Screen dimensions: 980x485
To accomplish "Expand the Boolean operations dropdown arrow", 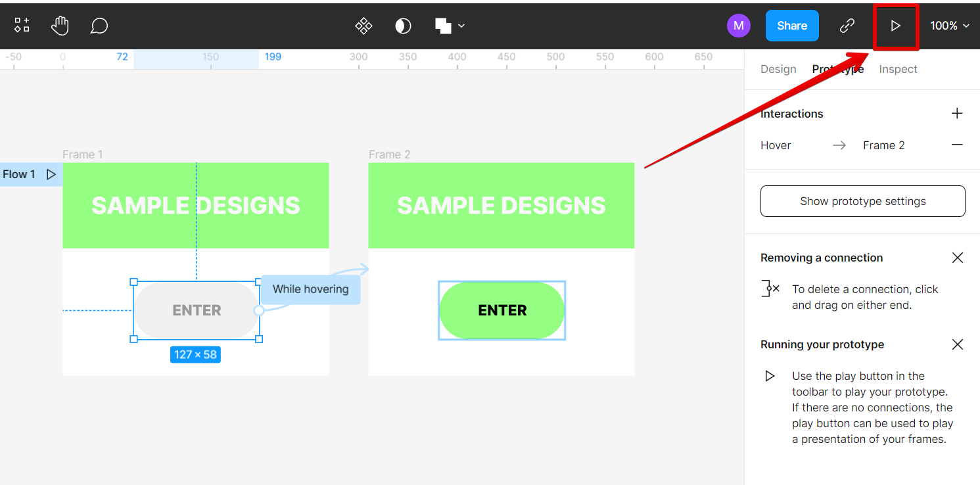I will coord(461,26).
